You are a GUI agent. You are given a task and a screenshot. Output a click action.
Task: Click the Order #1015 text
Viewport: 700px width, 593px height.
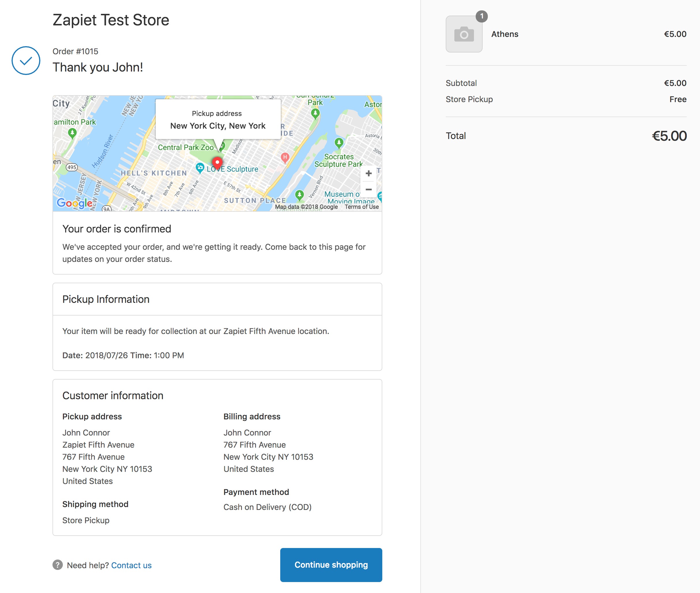(75, 51)
